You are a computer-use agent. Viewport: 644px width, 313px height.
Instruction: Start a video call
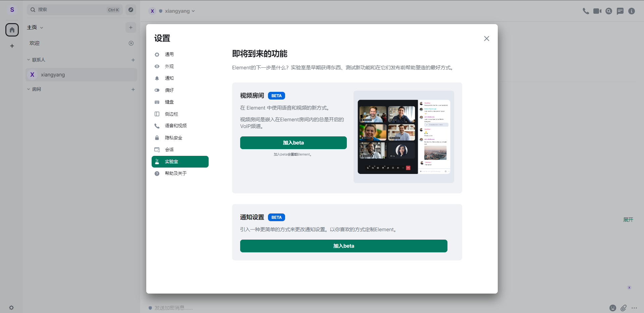(x=597, y=11)
